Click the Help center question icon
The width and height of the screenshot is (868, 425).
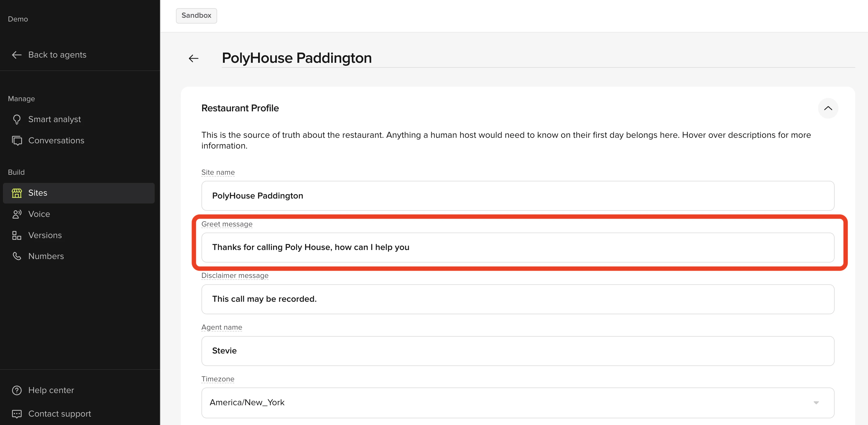point(17,390)
